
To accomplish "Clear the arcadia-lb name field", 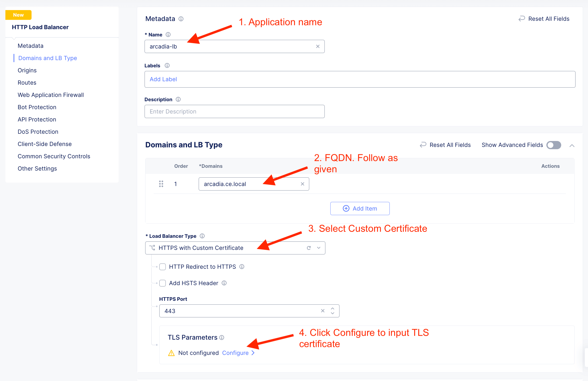I will (x=318, y=46).
